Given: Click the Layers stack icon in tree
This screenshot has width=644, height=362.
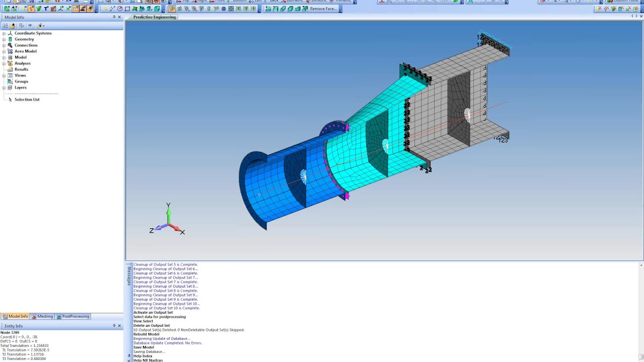Looking at the screenshot, I should (x=10, y=87).
